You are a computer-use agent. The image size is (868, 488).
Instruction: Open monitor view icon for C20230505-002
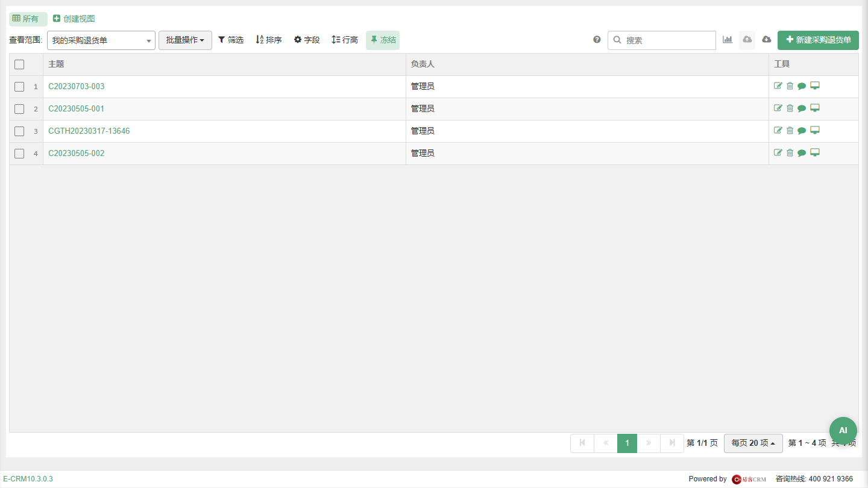(815, 152)
